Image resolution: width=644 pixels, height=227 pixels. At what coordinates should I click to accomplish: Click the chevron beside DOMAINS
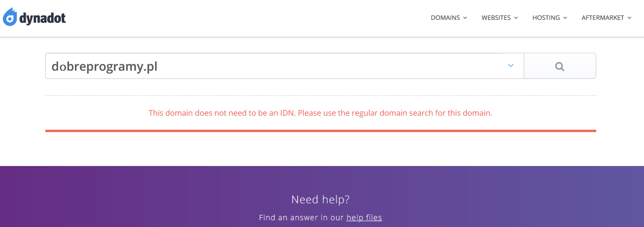click(465, 18)
